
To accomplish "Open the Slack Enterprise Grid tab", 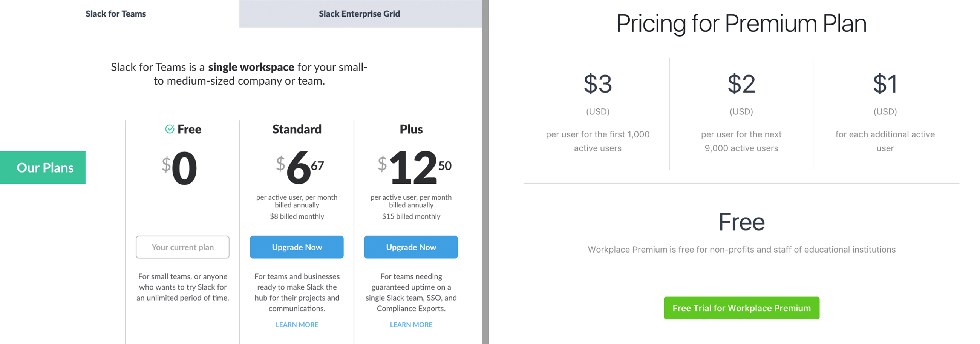I will [x=359, y=14].
